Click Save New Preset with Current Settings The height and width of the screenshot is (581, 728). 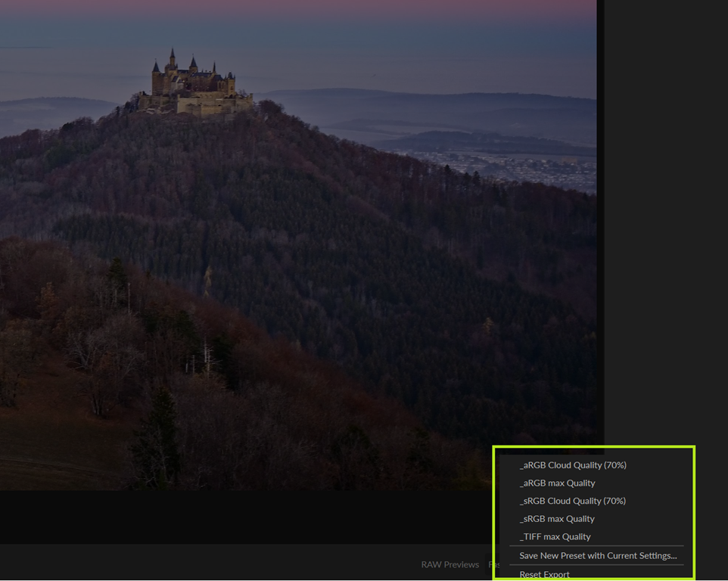(598, 555)
